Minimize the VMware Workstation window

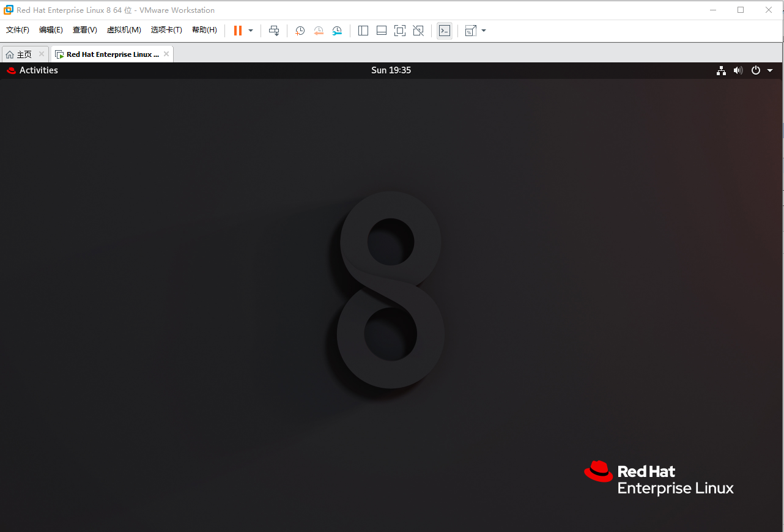point(713,10)
